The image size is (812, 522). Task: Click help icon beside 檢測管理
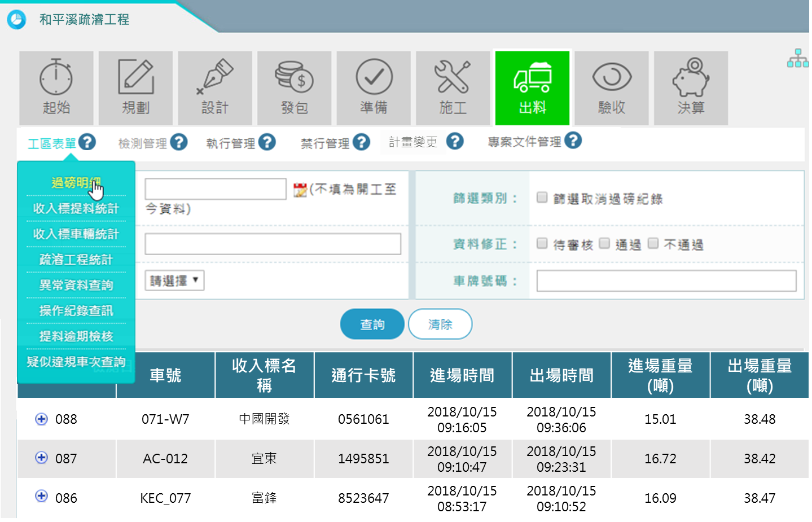point(179,142)
